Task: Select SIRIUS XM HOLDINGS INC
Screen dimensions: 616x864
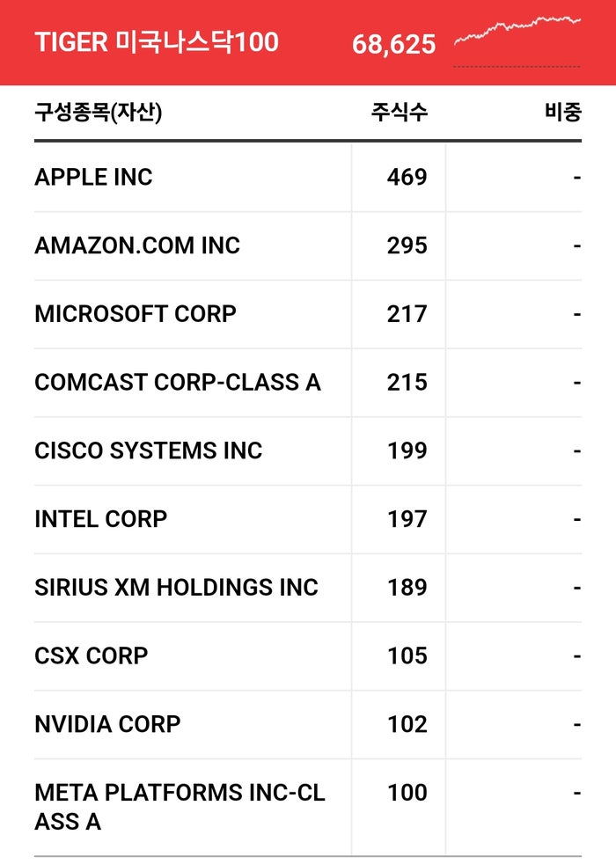Action: click(x=176, y=588)
